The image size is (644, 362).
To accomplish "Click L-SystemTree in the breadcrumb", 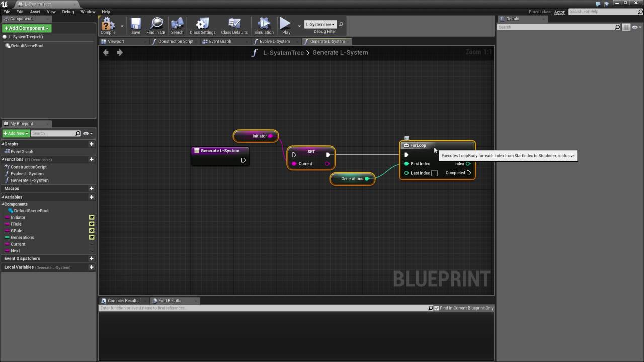I will pyautogui.click(x=283, y=52).
